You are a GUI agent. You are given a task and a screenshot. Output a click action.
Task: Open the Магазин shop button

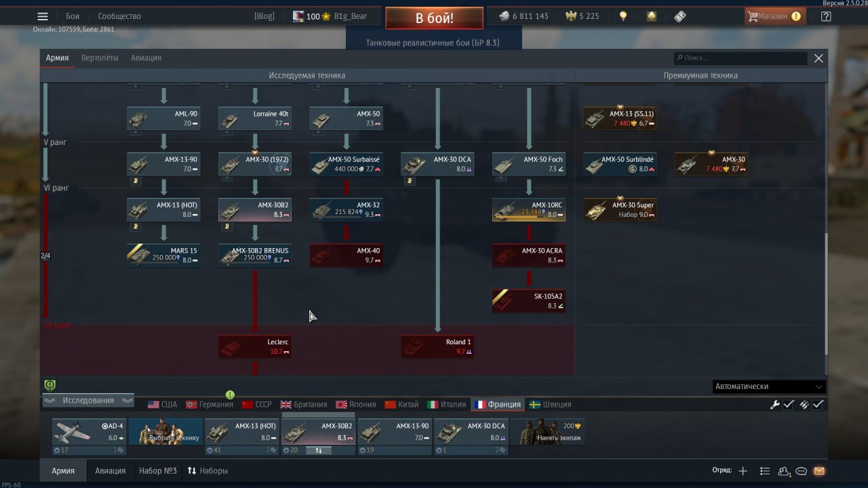tap(774, 16)
